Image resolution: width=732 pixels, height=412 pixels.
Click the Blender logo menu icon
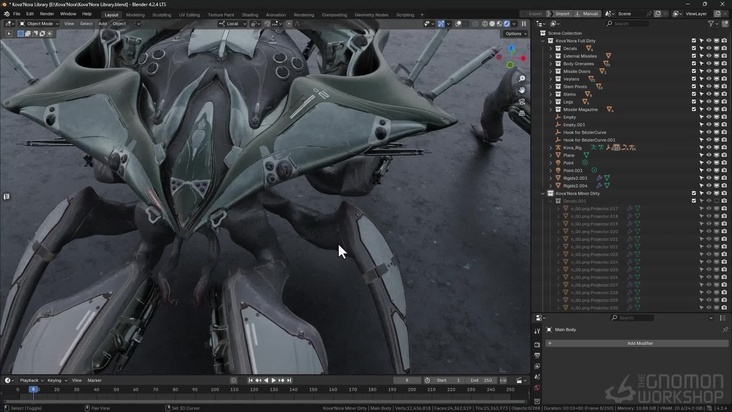tap(7, 14)
